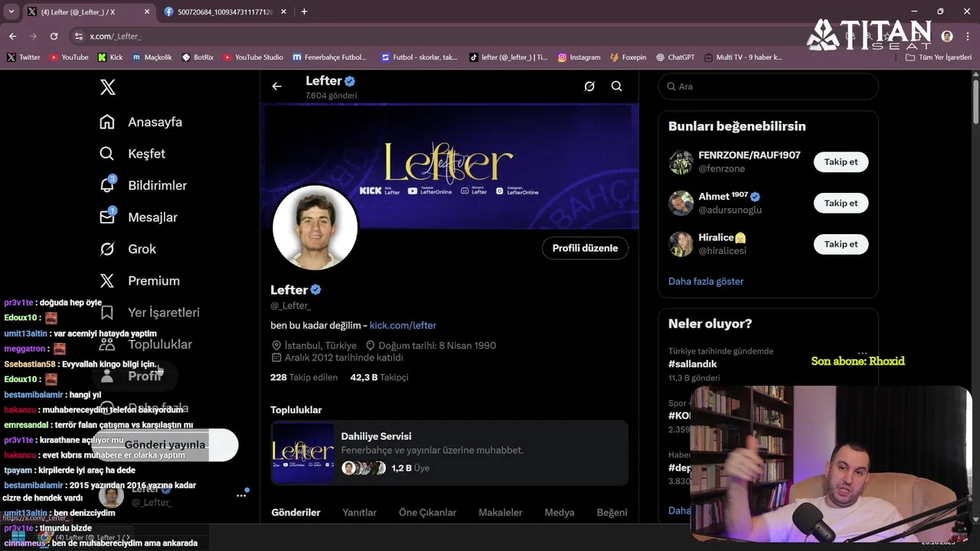Open the Foxepin bookmark
The height and width of the screenshot is (551, 980).
628,57
